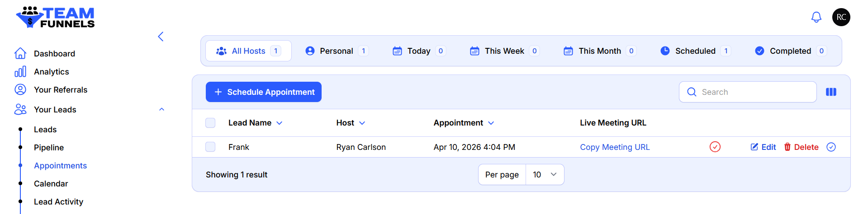The image size is (868, 214).
Task: Select all rows header checkbox
Action: pyautogui.click(x=210, y=123)
